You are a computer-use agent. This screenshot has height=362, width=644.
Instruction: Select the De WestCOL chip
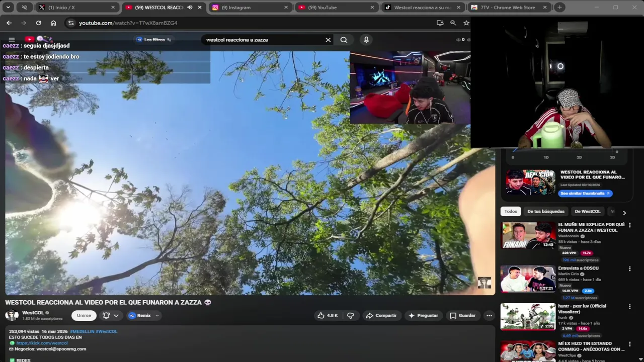(587, 212)
